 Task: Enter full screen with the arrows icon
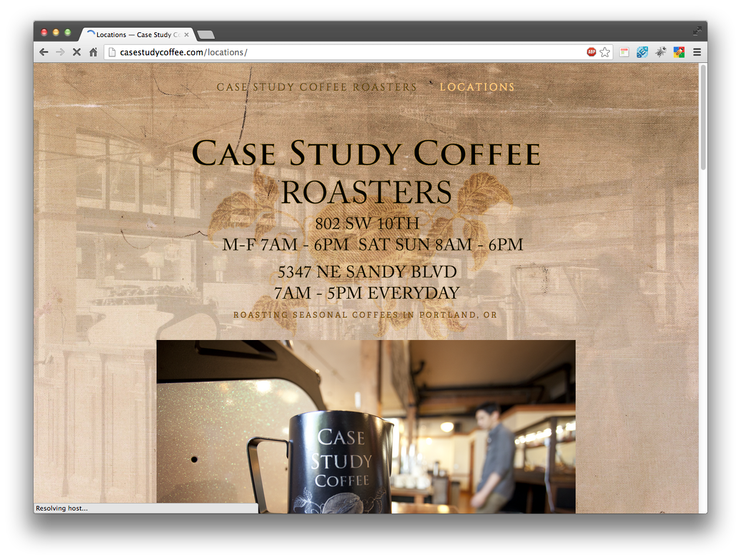697,31
